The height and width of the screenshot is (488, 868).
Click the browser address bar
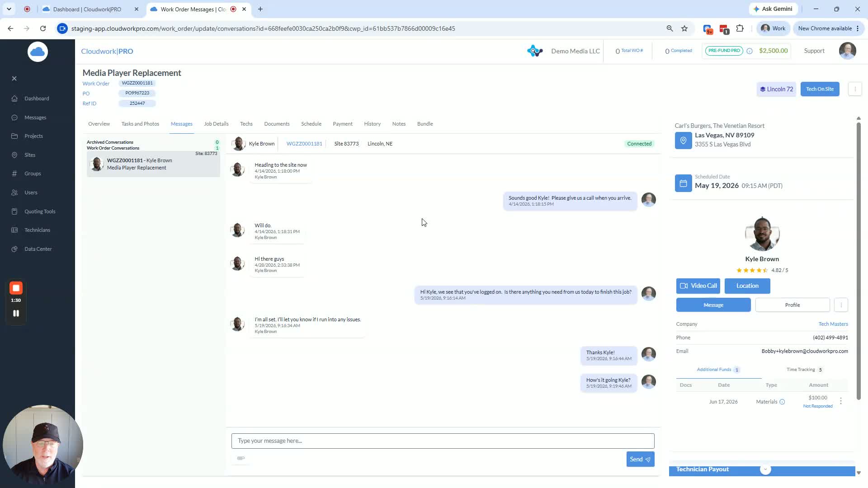point(362,28)
